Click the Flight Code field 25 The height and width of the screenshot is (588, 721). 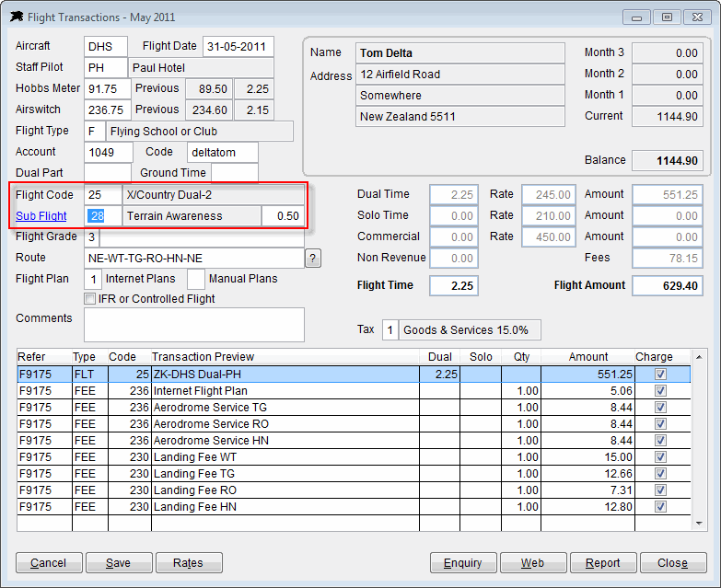tap(103, 195)
